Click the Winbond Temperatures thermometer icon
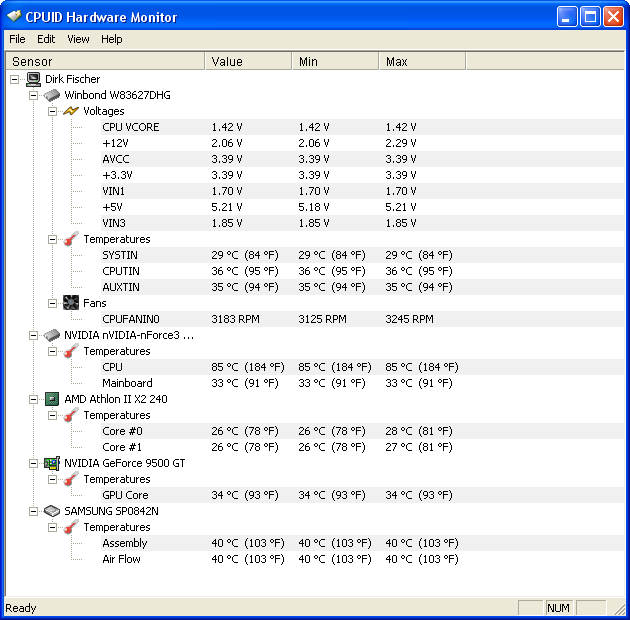630x620 pixels. point(71,239)
